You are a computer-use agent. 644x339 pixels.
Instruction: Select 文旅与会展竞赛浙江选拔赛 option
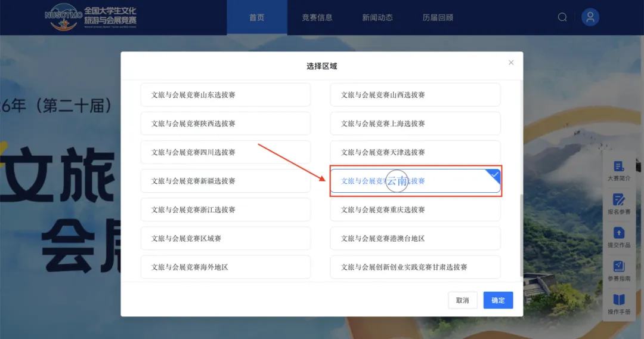coord(225,210)
